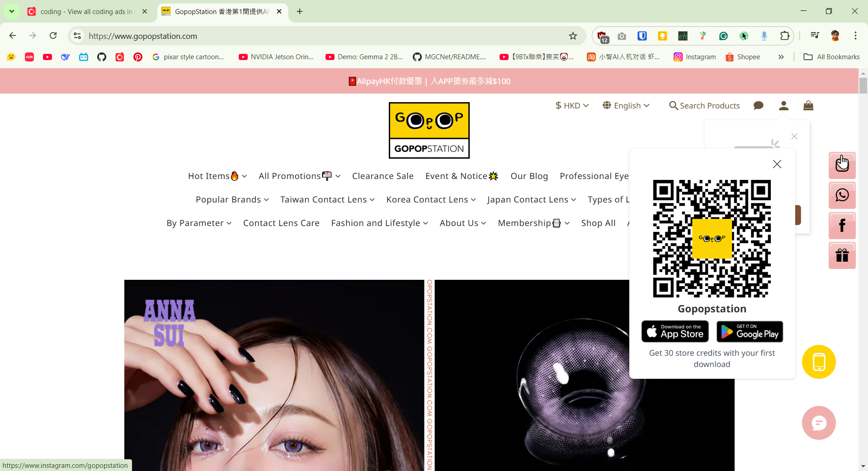Screen dimensions: 868x471
Task: Switch to the coding ads browser tab
Action: point(87,11)
